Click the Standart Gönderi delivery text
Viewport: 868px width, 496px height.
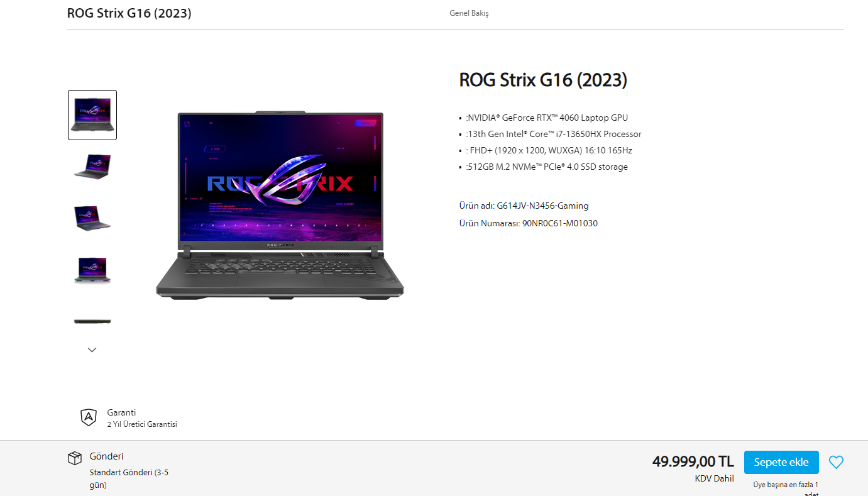point(129,478)
